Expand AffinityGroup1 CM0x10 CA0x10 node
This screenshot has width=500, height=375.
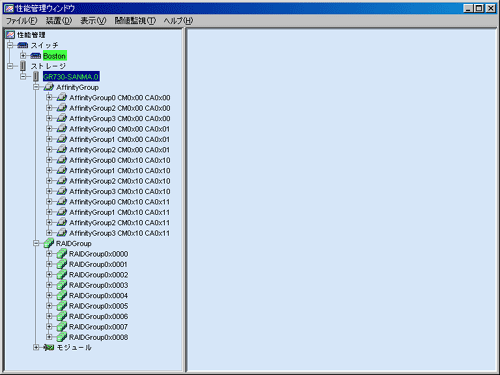pos(49,170)
